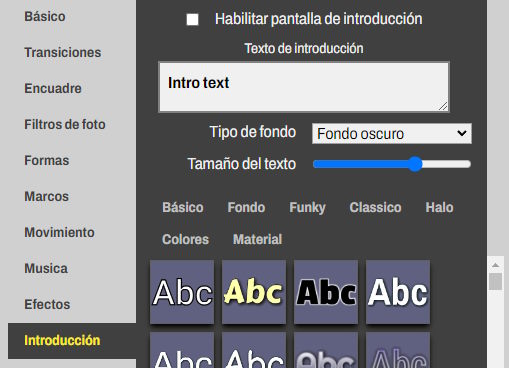Switch to the Classico style tab
509x368 pixels.
click(375, 207)
